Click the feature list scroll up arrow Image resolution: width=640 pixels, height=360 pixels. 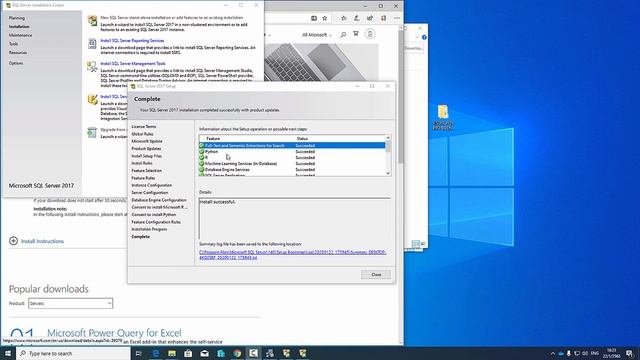388,138
